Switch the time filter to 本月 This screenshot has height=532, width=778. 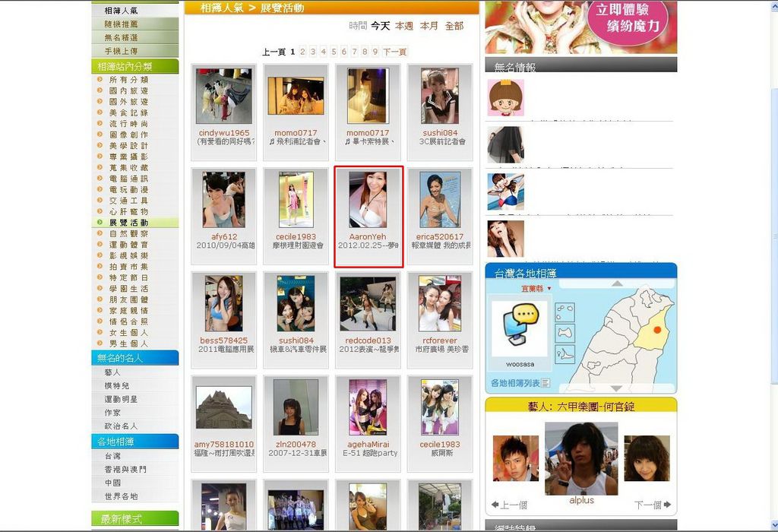pyautogui.click(x=429, y=26)
